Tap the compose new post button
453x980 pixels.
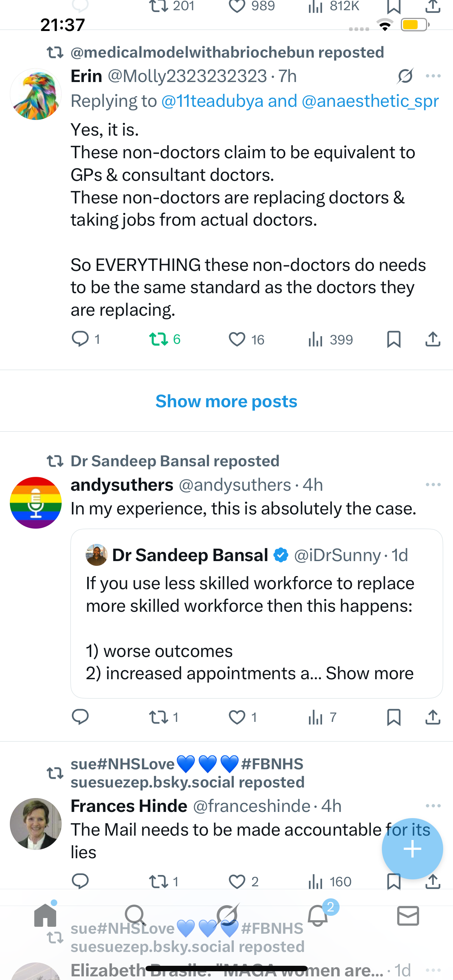point(412,849)
